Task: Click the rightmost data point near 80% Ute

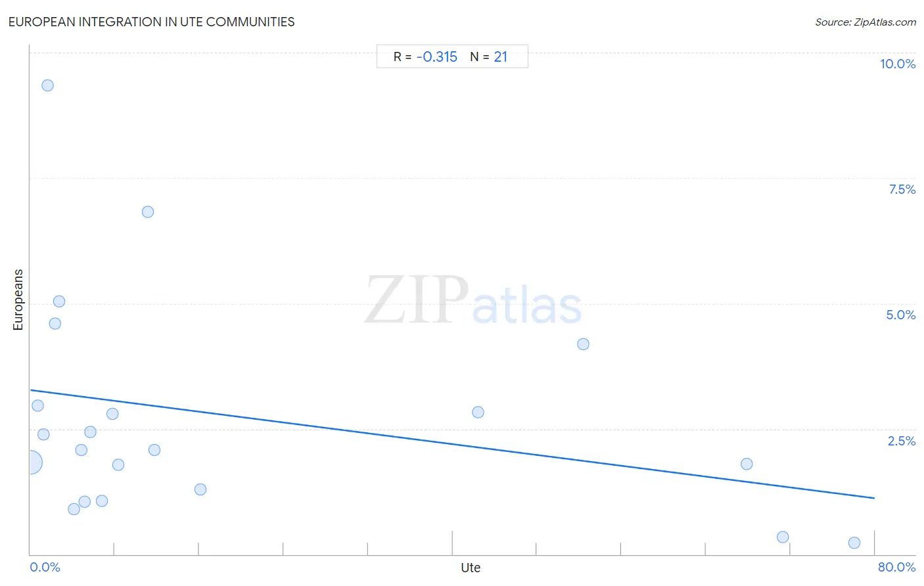Action: coord(854,543)
